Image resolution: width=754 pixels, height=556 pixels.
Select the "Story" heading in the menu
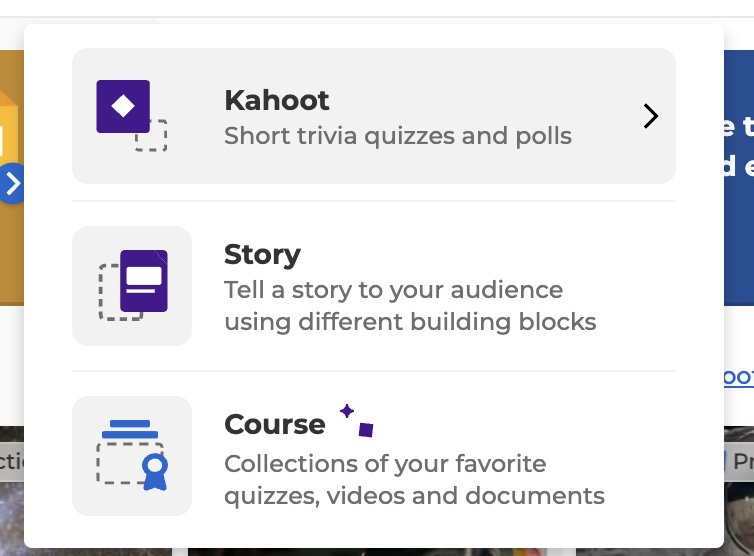point(262,254)
